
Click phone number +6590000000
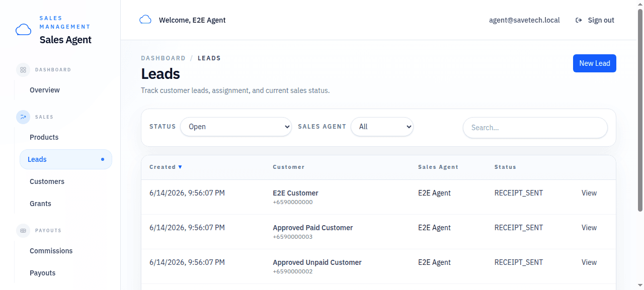[293, 202]
